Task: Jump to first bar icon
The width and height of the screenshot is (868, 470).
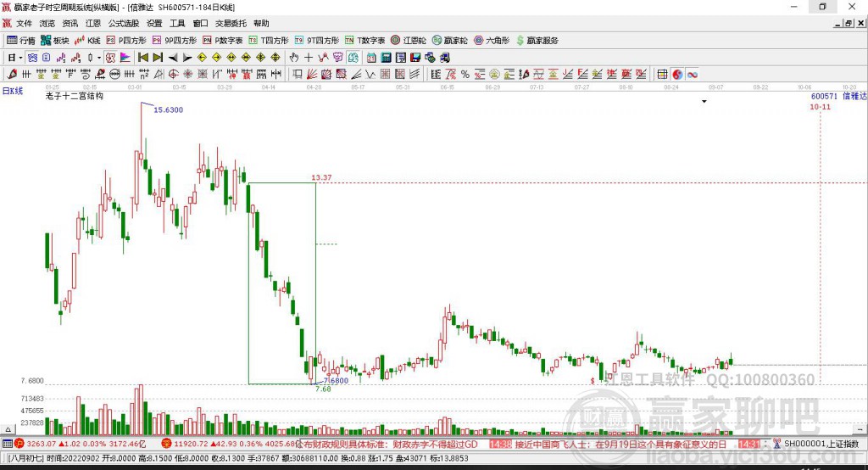Action: (x=142, y=58)
